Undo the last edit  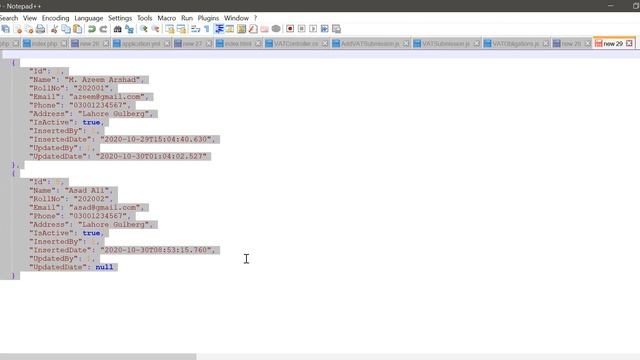click(x=92, y=29)
